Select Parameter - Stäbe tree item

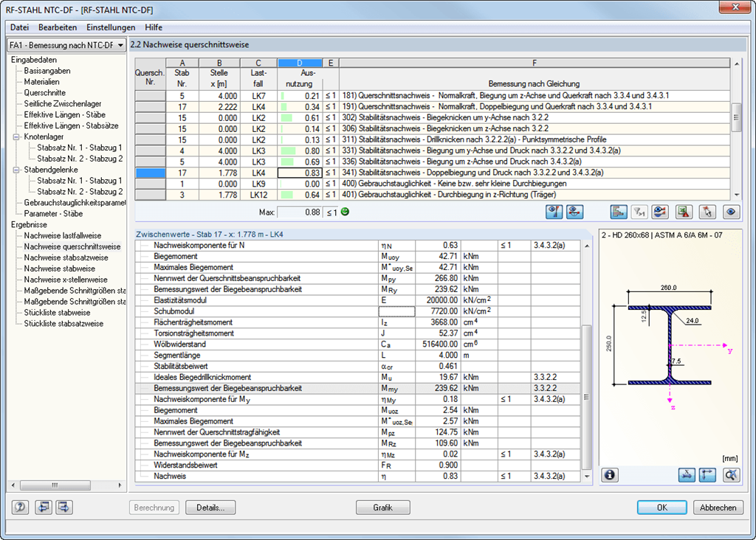[53, 213]
